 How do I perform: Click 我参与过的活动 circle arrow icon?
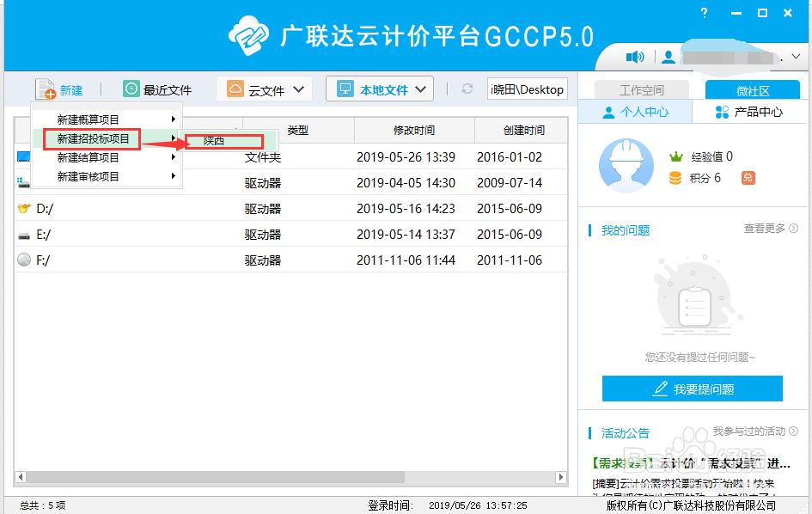click(x=793, y=431)
